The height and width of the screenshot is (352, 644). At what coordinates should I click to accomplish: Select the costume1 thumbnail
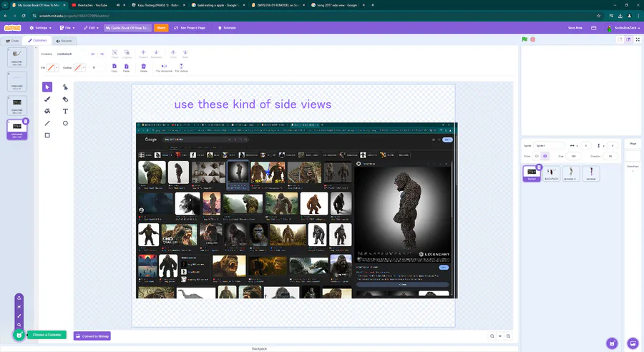click(x=17, y=57)
